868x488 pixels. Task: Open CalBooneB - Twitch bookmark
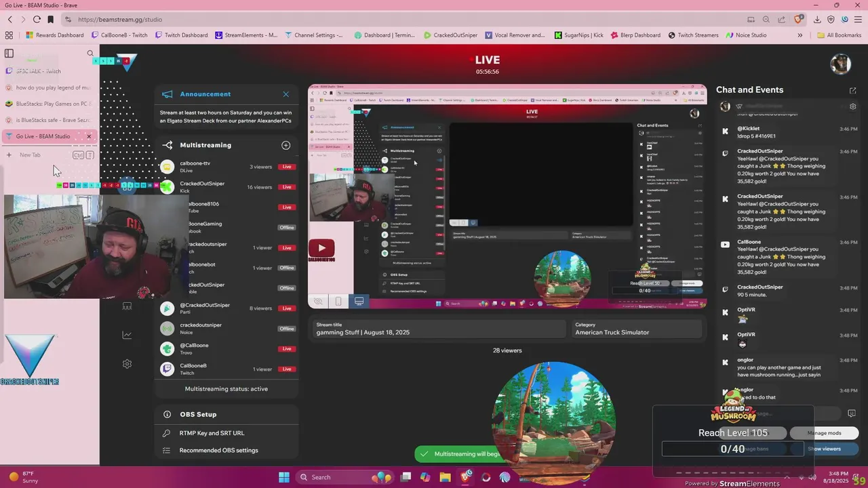tap(119, 35)
